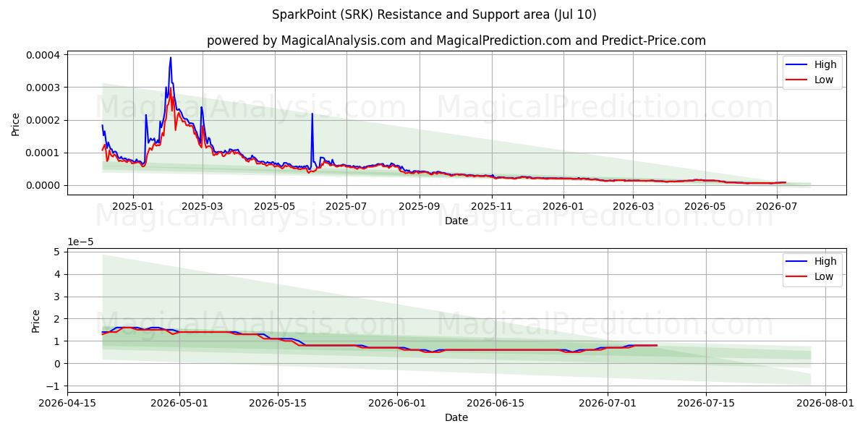Click the highest price spike peak near 0.0004
The height and width of the screenshot is (434, 868).
(x=171, y=58)
